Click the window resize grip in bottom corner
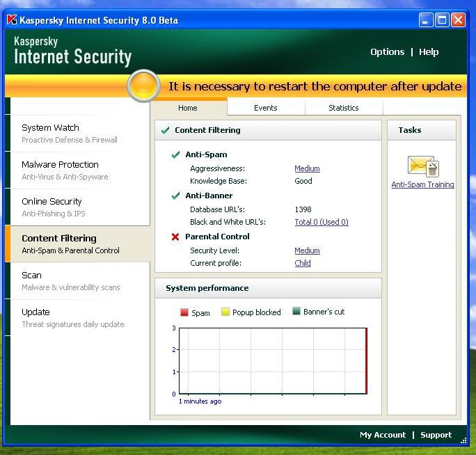 tap(463, 440)
